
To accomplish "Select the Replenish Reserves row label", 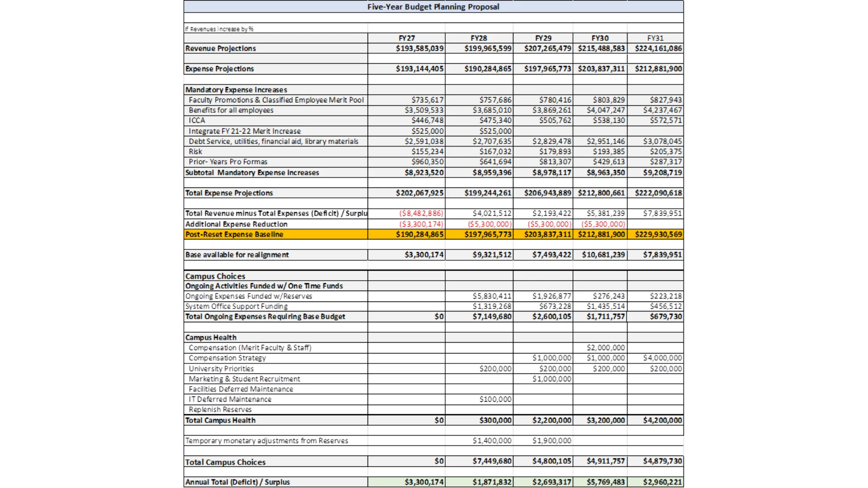I will 221,409.
